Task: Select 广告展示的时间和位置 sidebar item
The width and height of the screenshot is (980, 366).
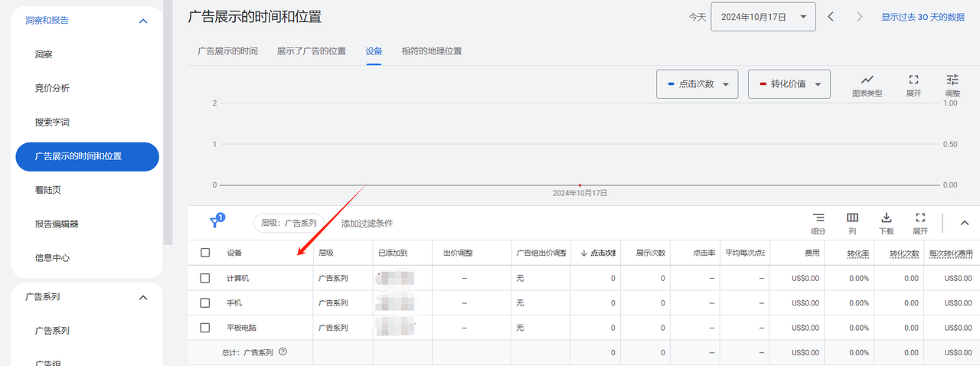Action: (x=87, y=156)
